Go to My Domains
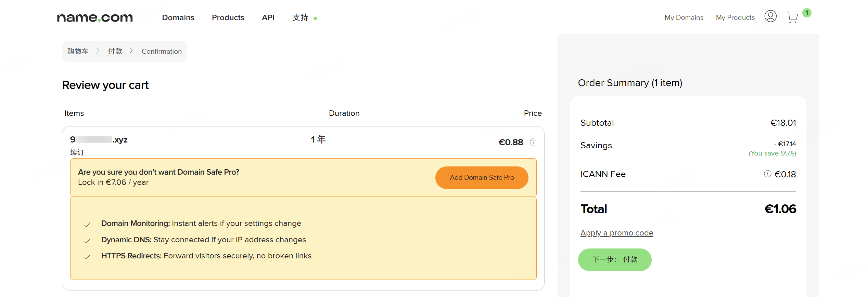This screenshot has width=868, height=297. coord(684,17)
